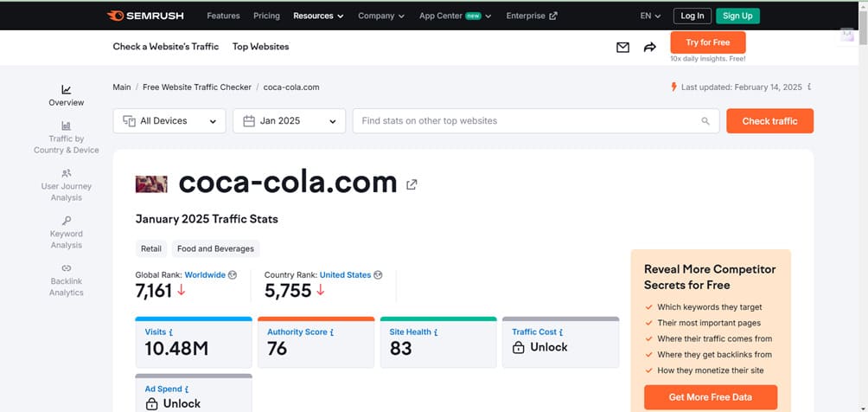
Task: Open the Backlink Analytics sidebar icon
Action: pyautogui.click(x=67, y=268)
